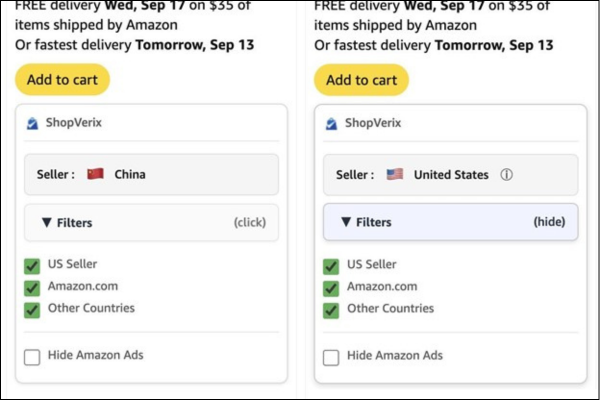Click the (click) label on the Filters bar

tap(249, 223)
